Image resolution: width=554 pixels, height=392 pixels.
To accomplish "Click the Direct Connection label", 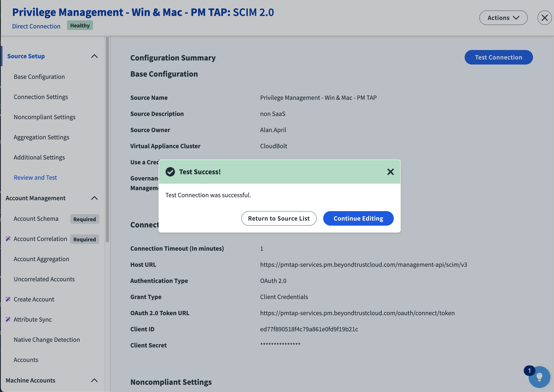I will [36, 26].
